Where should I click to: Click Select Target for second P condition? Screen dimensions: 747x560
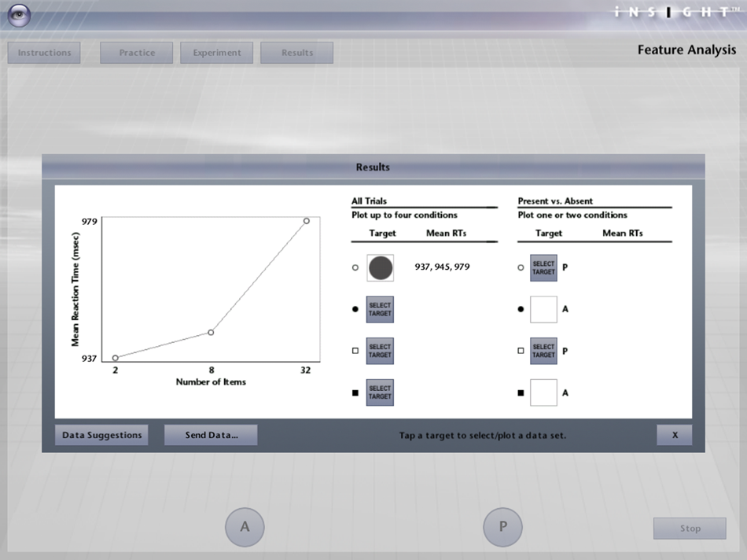click(x=543, y=351)
